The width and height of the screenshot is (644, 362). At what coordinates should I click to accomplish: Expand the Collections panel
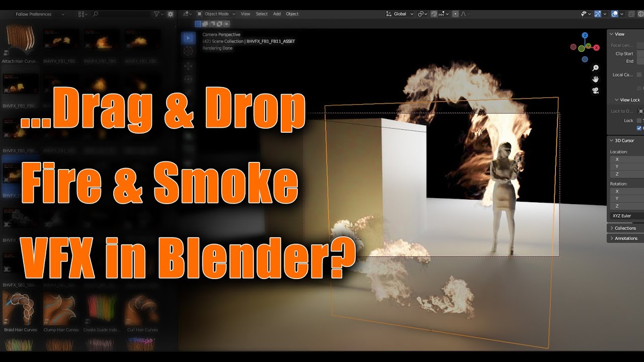tap(625, 228)
